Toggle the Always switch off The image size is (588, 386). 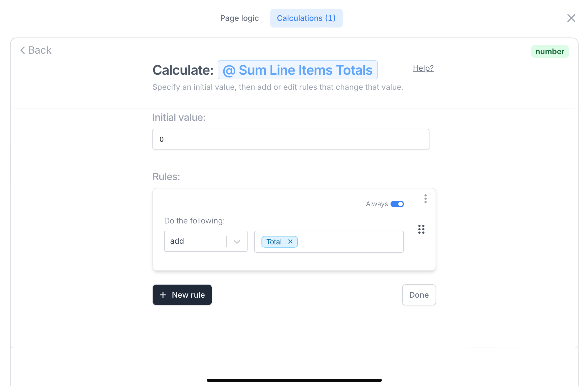397,204
